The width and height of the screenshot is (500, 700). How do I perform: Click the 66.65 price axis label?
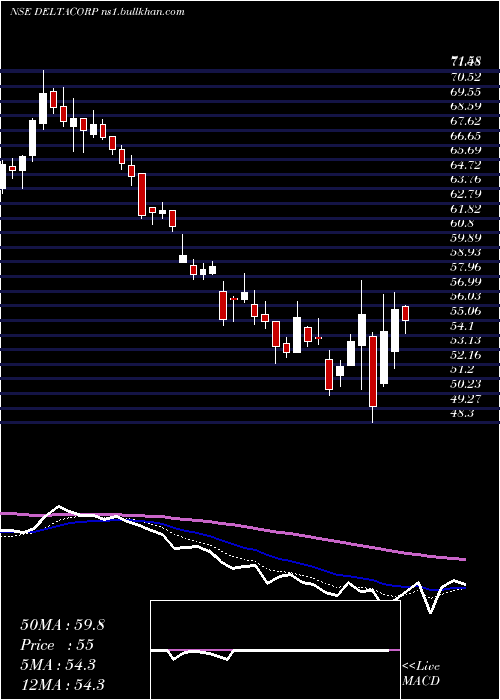click(x=465, y=136)
